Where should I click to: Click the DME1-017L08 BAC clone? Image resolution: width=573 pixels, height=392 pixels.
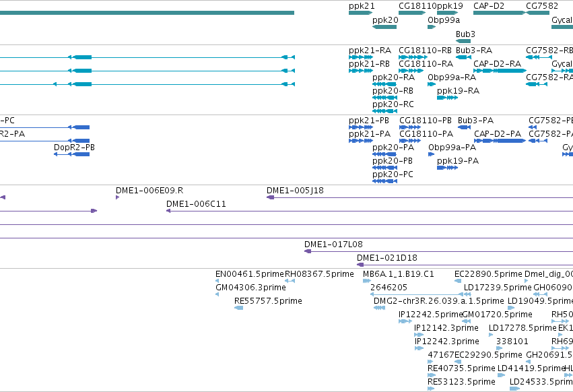pos(438,251)
